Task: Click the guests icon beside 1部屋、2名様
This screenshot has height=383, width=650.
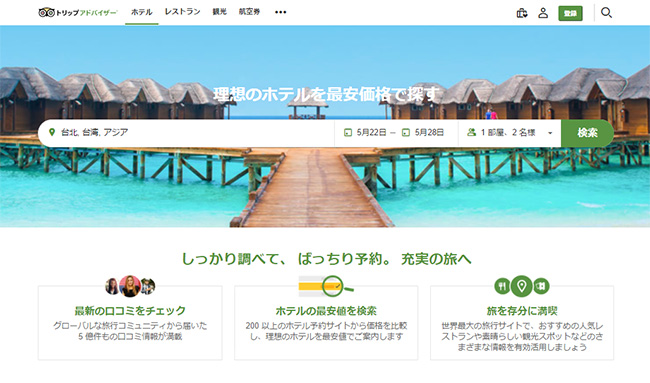Action: 471,133
